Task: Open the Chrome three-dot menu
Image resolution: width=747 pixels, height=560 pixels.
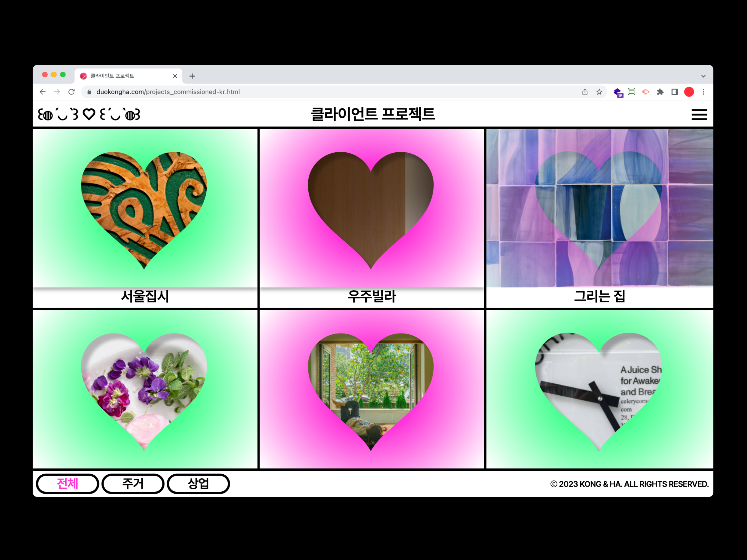Action: pyautogui.click(x=703, y=92)
